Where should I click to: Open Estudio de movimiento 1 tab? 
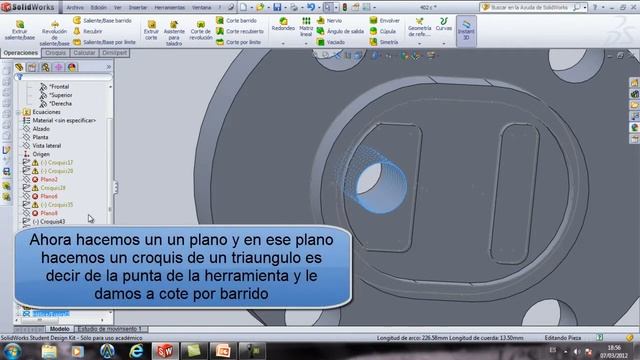pyautogui.click(x=109, y=329)
